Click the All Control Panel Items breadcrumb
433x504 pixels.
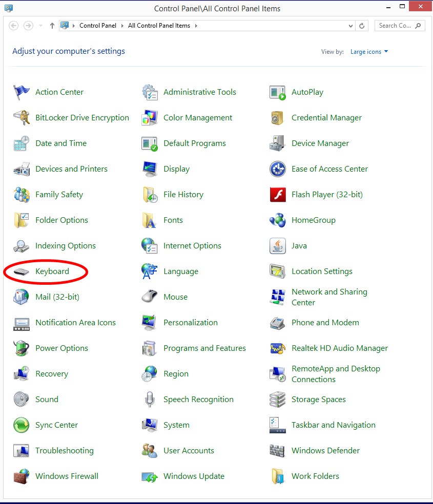coord(159,26)
